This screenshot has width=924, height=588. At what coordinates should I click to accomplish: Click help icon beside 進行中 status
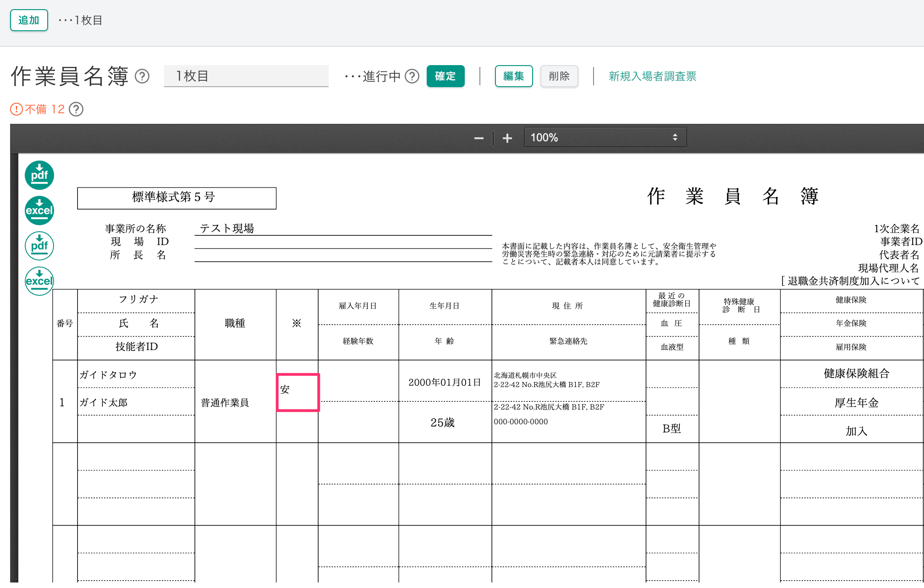(412, 76)
